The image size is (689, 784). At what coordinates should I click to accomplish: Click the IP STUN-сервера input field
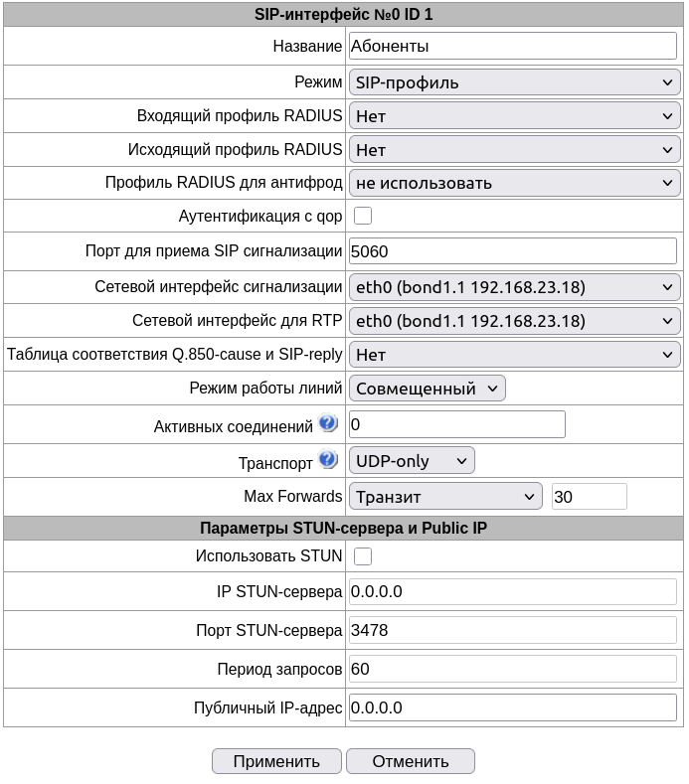tap(513, 591)
